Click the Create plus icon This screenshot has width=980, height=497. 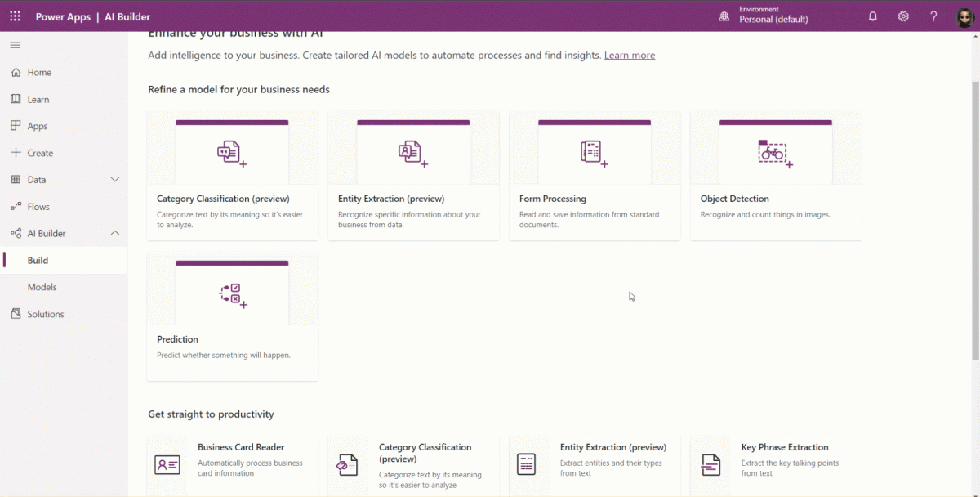[16, 153]
